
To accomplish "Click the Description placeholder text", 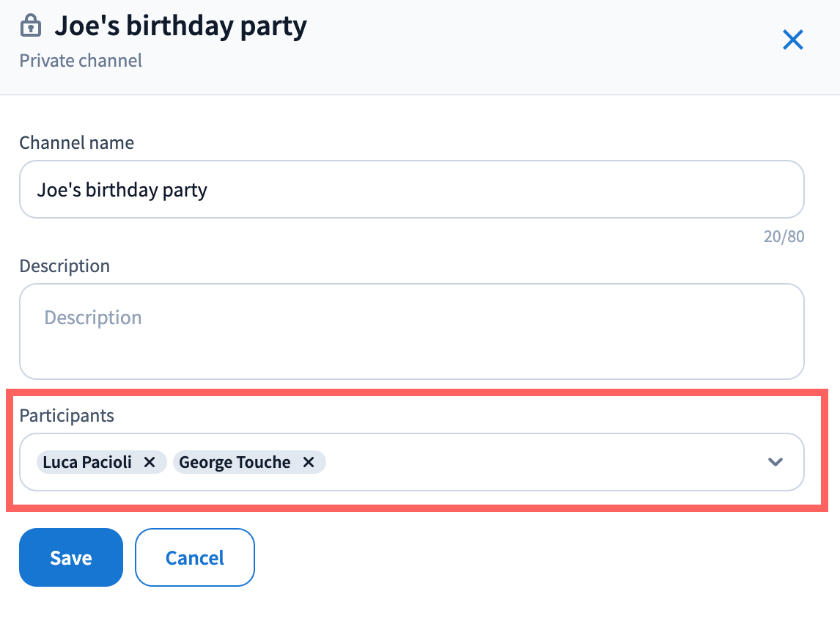I will 93,318.
